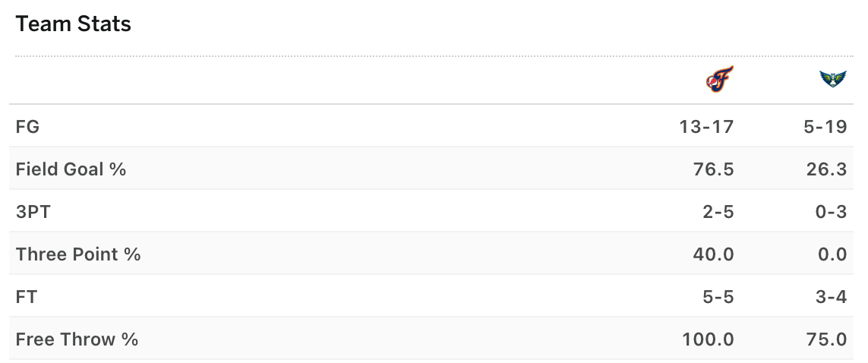Image resolution: width=868 pixels, height=363 pixels.
Task: Select Fever 3PT value 2-5
Action: click(718, 211)
